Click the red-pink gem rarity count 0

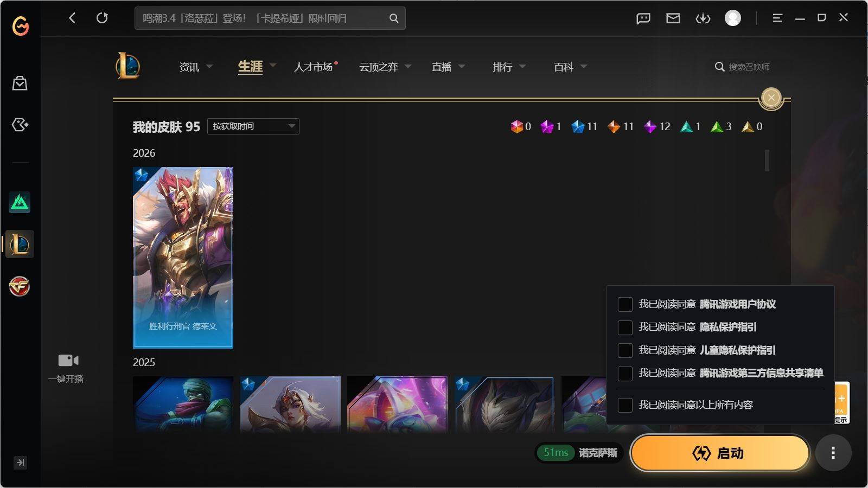(521, 126)
